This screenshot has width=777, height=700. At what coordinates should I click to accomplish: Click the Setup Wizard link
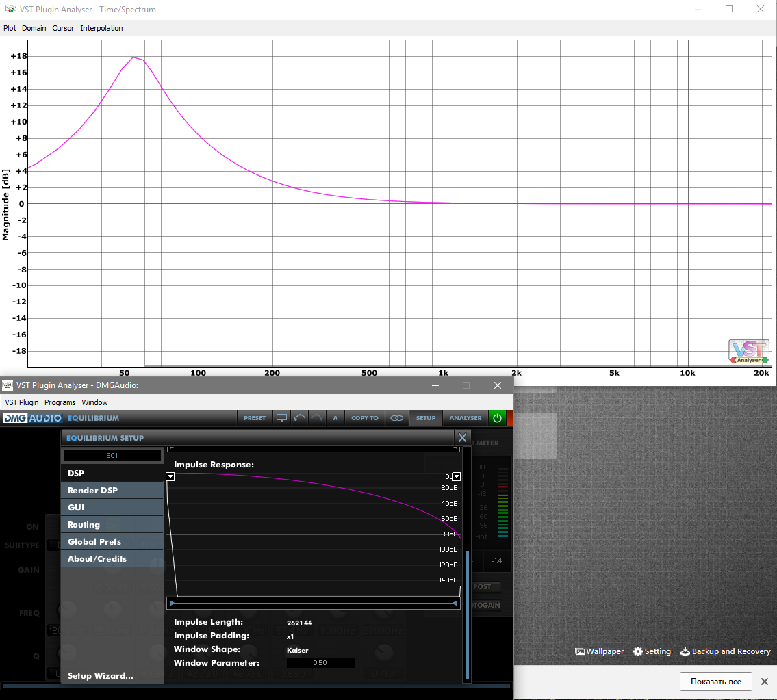point(101,676)
